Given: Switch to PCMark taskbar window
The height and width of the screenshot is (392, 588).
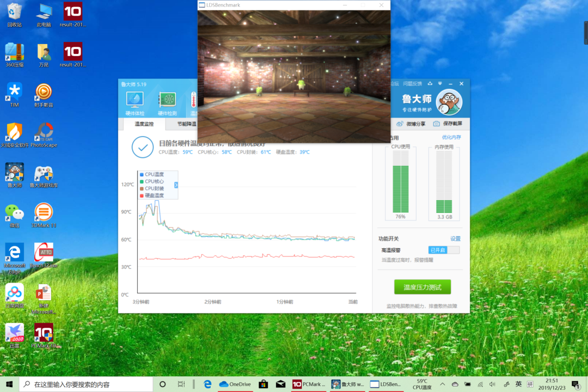Looking at the screenshot, I should [309, 384].
